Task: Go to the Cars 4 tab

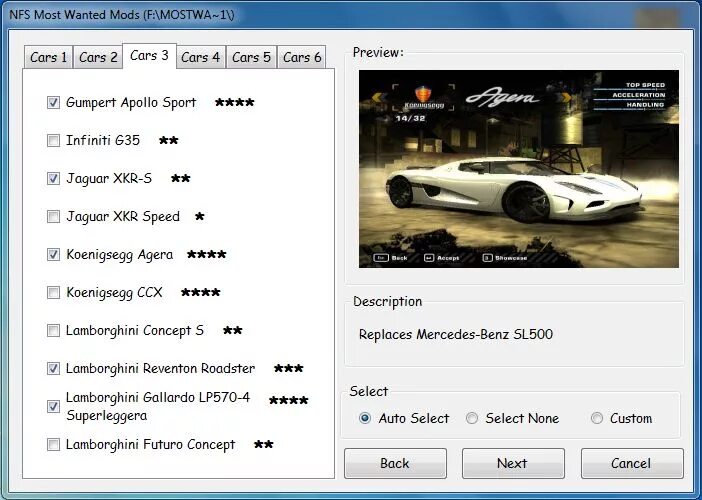Action: (201, 57)
